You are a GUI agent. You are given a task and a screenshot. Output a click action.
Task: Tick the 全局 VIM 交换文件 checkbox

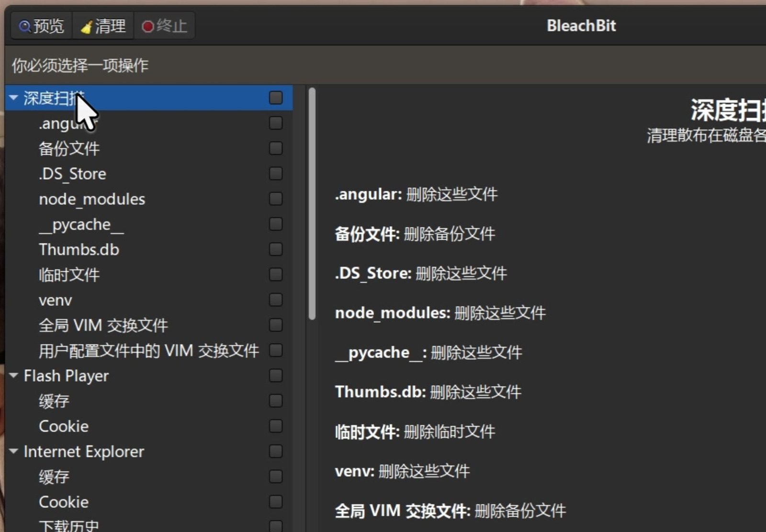tap(276, 325)
